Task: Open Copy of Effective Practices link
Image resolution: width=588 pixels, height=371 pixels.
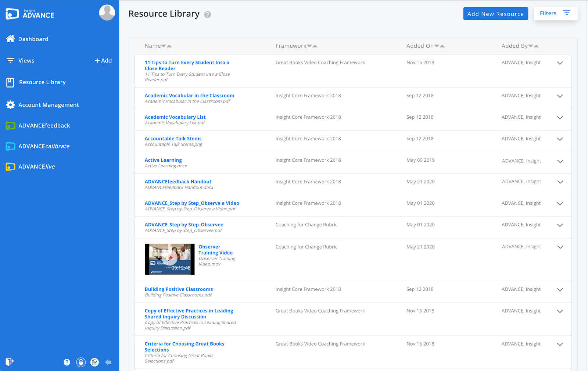Action: (189, 314)
